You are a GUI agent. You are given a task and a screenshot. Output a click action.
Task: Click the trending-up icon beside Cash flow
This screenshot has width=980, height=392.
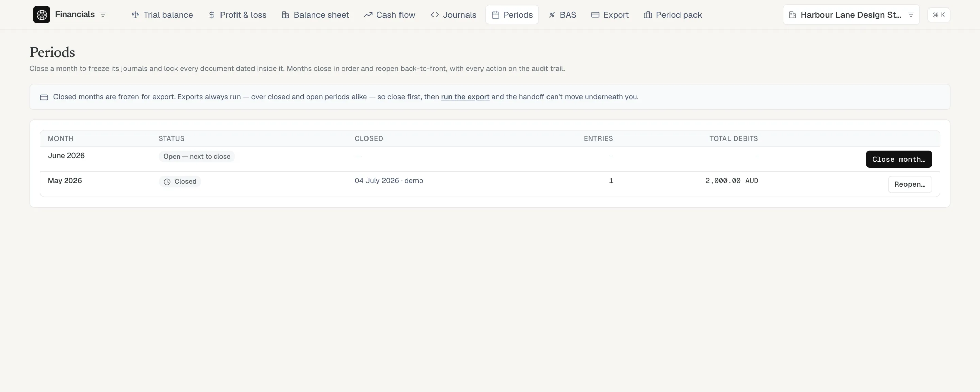click(x=368, y=15)
